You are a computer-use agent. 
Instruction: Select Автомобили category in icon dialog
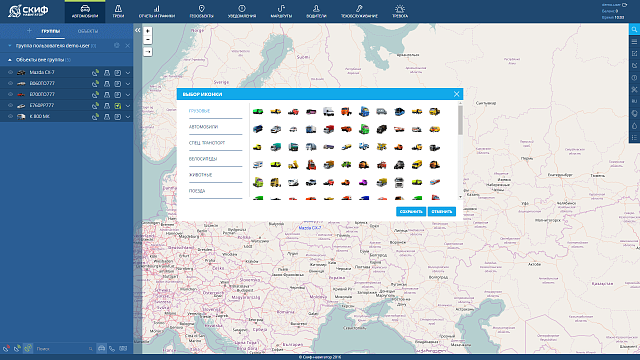(203, 127)
